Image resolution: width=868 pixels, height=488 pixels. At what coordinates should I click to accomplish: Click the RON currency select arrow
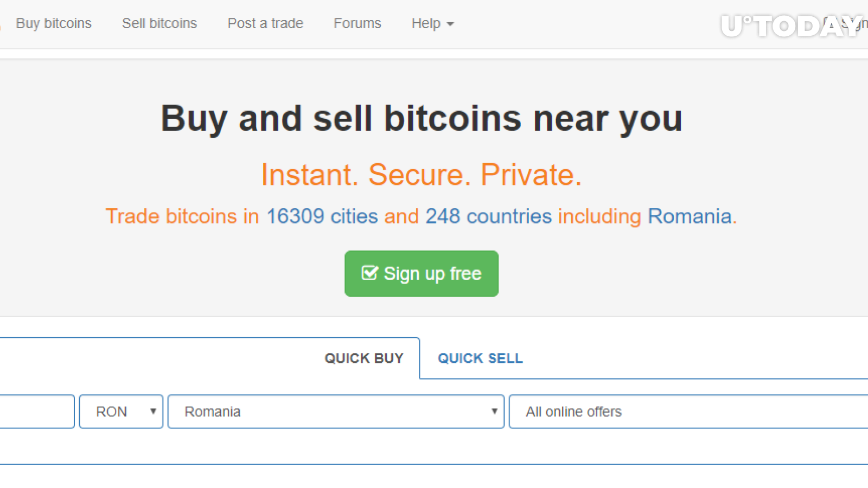click(153, 411)
